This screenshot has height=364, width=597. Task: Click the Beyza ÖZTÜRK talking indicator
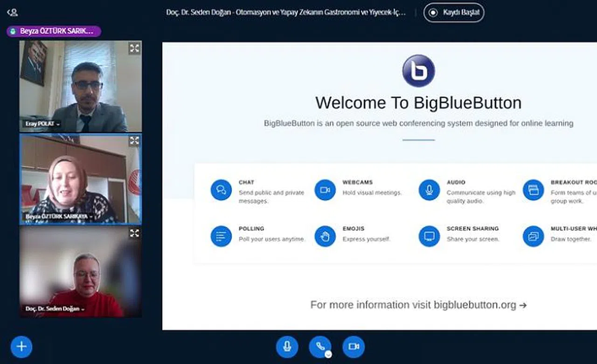click(x=54, y=31)
